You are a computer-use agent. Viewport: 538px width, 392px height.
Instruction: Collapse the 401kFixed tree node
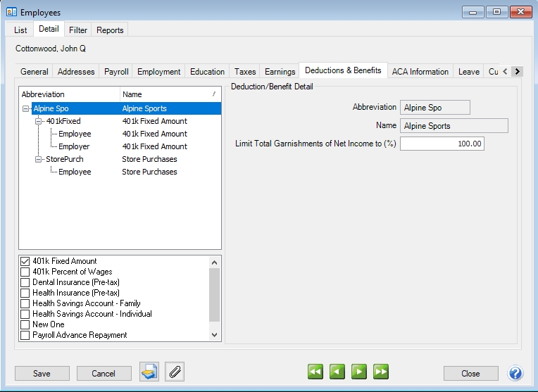click(39, 122)
